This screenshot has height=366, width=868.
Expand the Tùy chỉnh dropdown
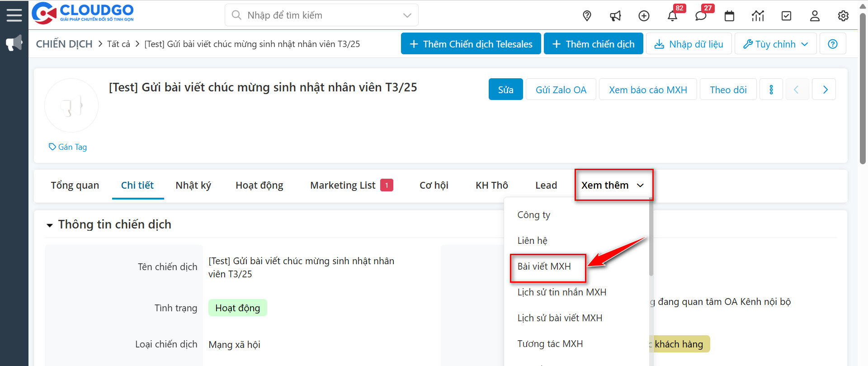[775, 44]
